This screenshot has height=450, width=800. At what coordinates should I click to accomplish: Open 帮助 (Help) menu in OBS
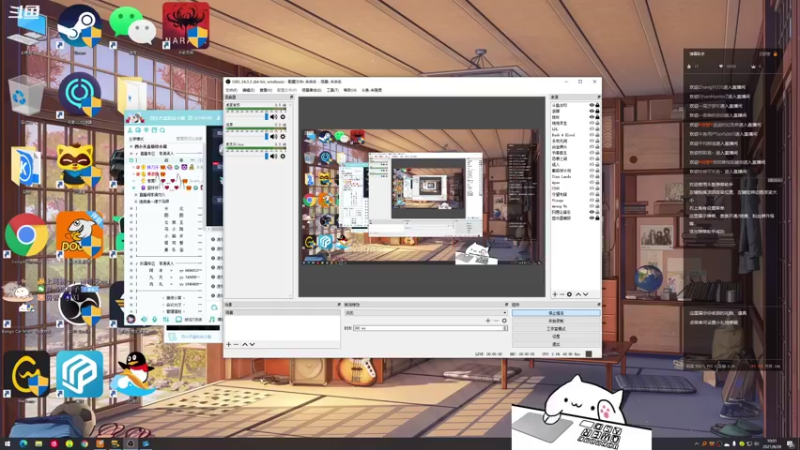click(349, 90)
